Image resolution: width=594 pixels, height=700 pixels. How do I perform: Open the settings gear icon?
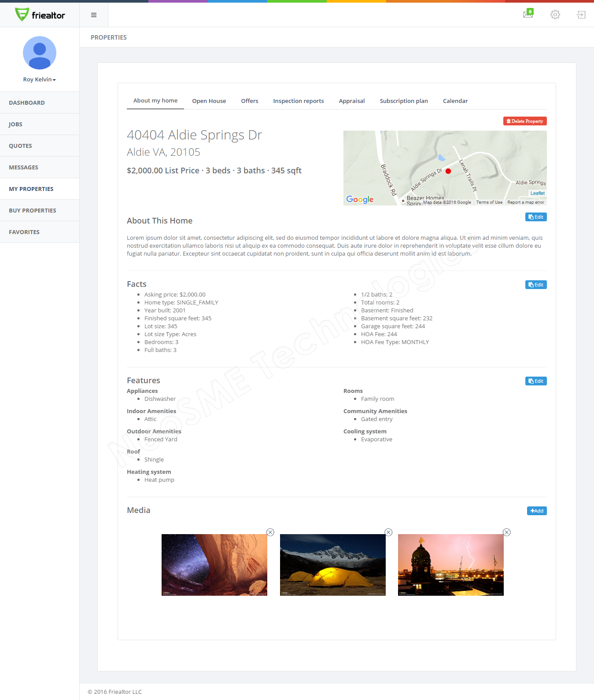point(555,15)
